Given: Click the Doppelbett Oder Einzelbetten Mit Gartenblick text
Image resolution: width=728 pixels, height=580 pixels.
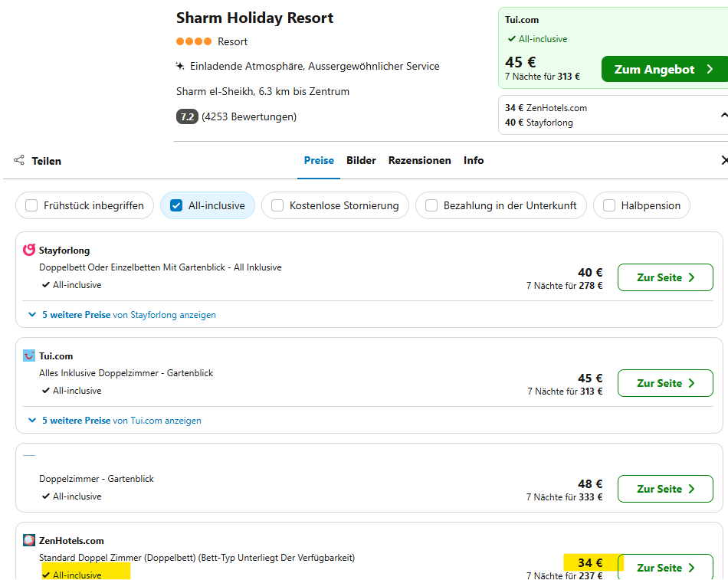Looking at the screenshot, I should [x=160, y=267].
